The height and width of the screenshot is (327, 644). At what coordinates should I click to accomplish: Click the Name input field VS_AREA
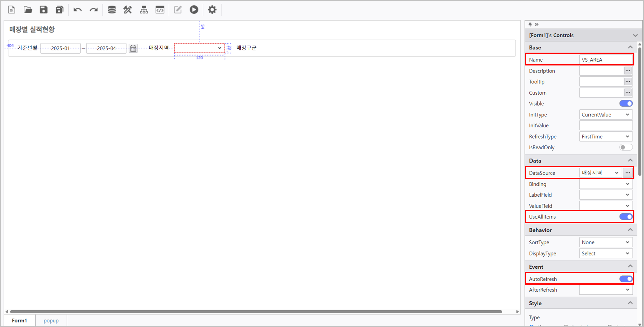(605, 60)
